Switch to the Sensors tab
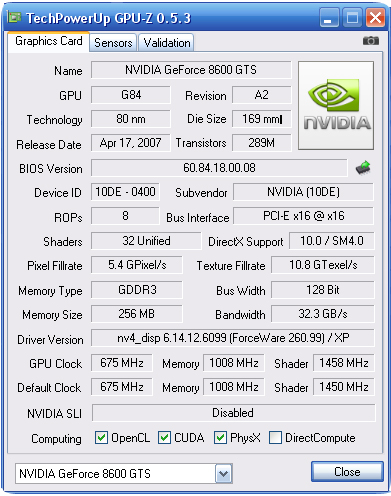 (113, 43)
